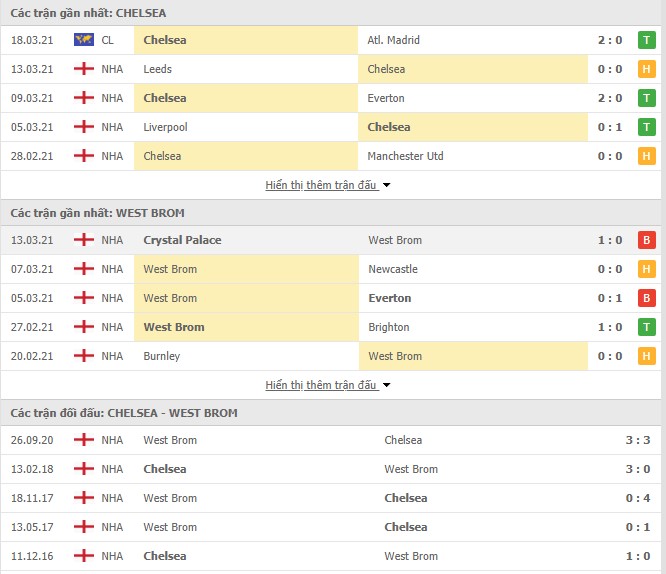Click red B badge for Crystal Palace match

pyautogui.click(x=646, y=240)
